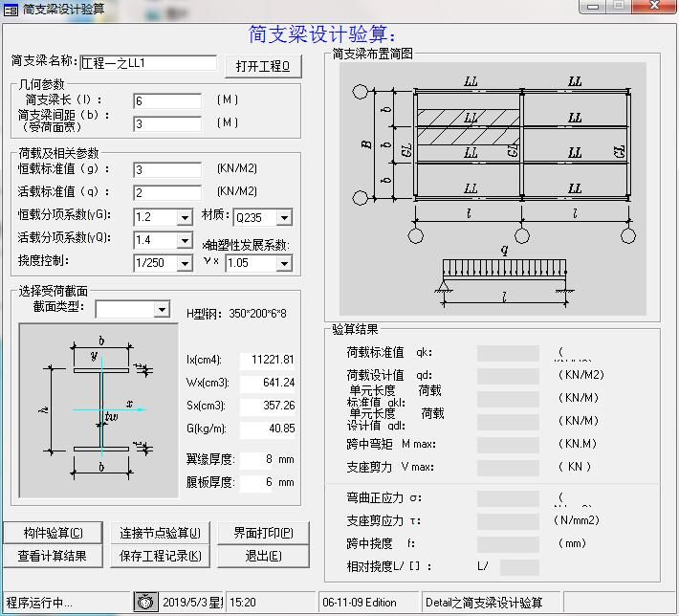Open γx plasticity coefficient dropdown 1.05
Image resolution: width=679 pixels, height=616 pixels.
(x=284, y=263)
